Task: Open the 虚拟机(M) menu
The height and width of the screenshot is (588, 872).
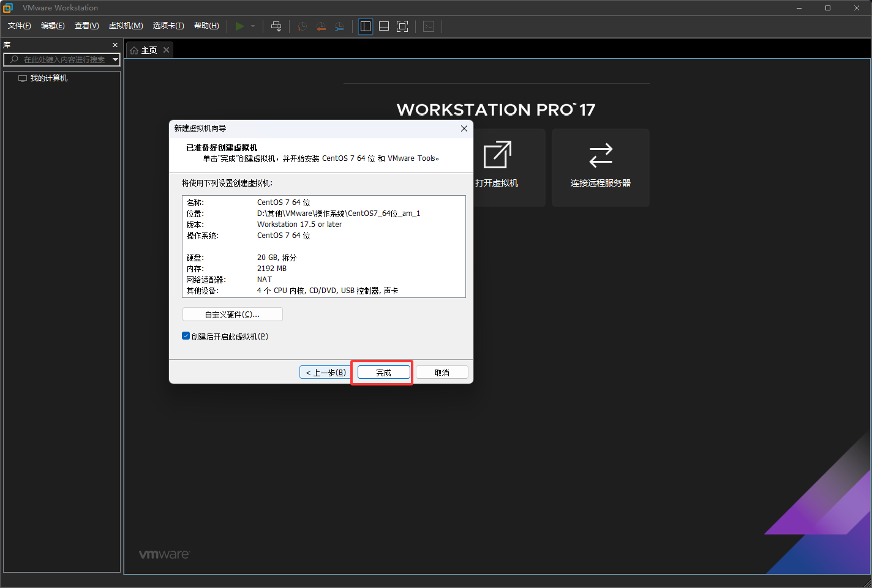Action: click(126, 26)
